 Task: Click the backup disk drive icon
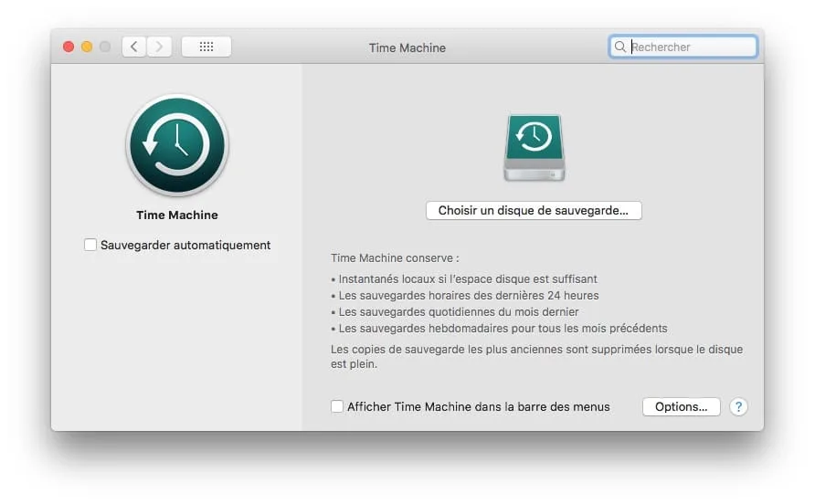pos(535,148)
